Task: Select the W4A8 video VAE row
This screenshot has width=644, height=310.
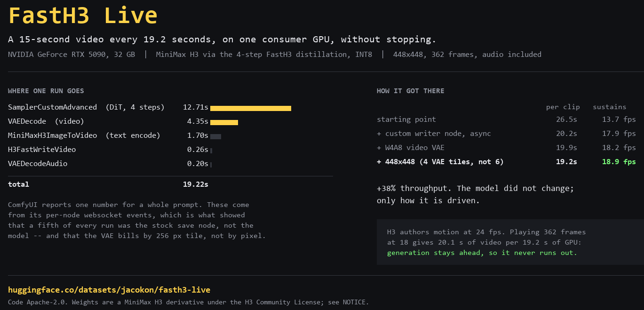Action: (x=506, y=148)
